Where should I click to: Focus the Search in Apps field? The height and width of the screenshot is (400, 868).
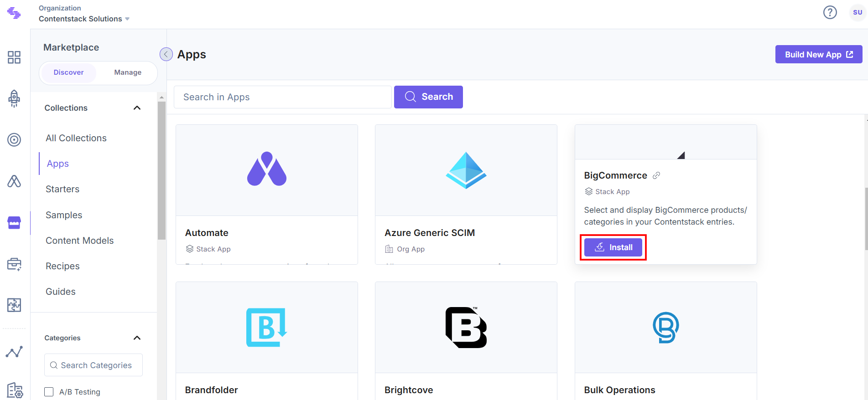pyautogui.click(x=283, y=97)
